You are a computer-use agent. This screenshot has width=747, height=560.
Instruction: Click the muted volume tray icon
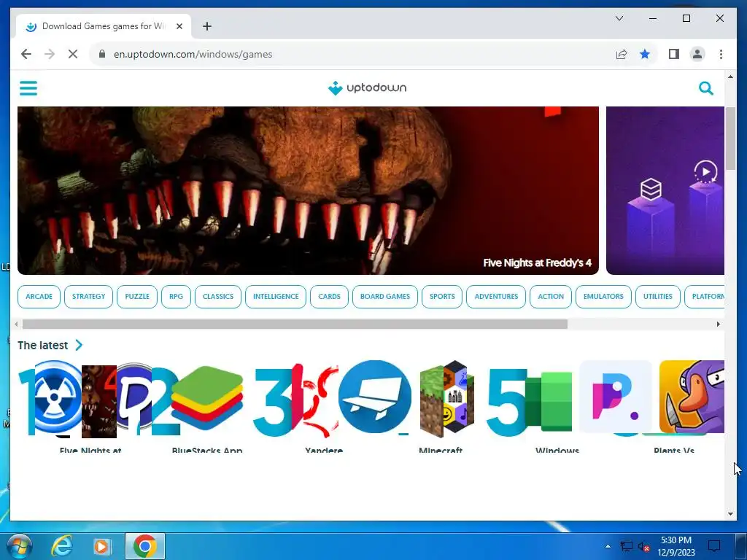644,547
